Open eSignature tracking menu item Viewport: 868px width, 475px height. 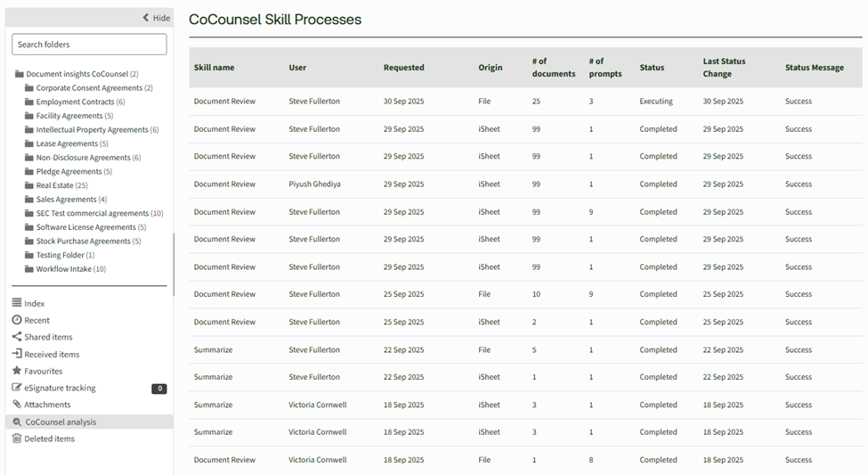(x=60, y=388)
